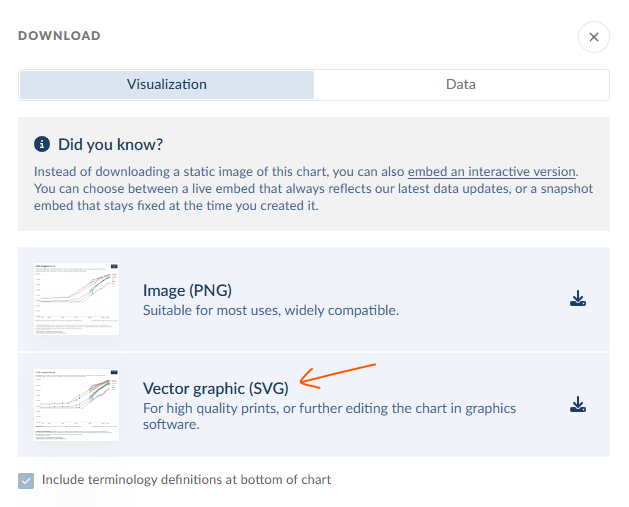Click the Image (PNG) title
The image size is (629, 507).
click(x=187, y=291)
